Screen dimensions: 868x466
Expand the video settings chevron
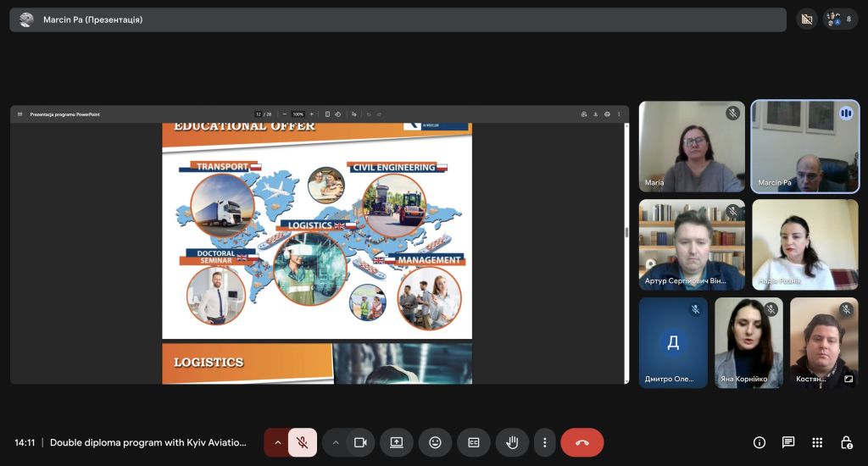(x=336, y=442)
